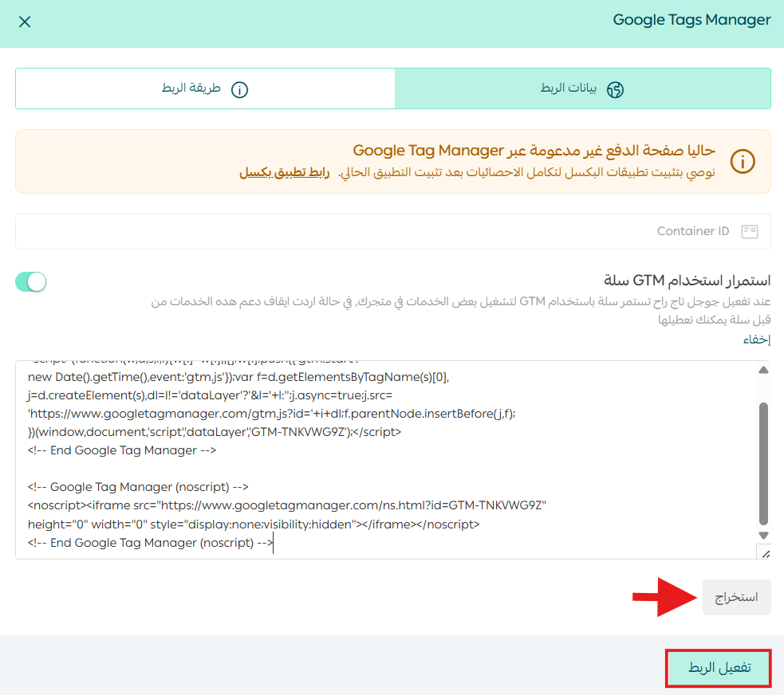The height and width of the screenshot is (695, 784).
Task: Click the textarea vertical scrollbar thumb
Action: point(763,463)
